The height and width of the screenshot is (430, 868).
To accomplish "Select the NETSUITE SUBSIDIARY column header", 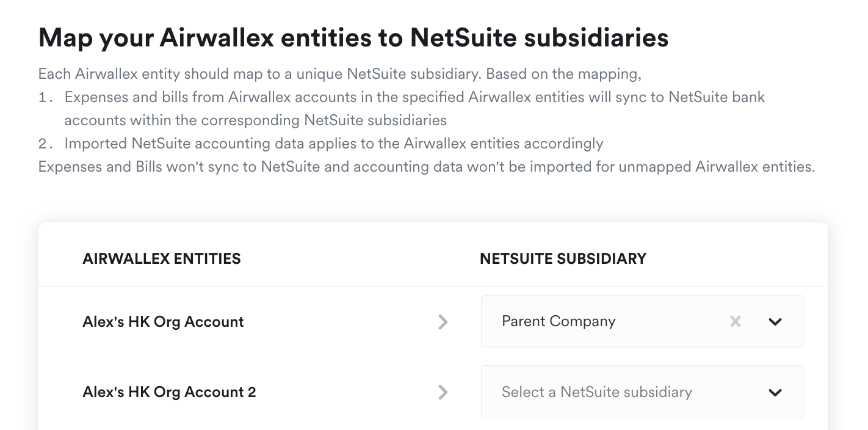I will click(x=563, y=258).
